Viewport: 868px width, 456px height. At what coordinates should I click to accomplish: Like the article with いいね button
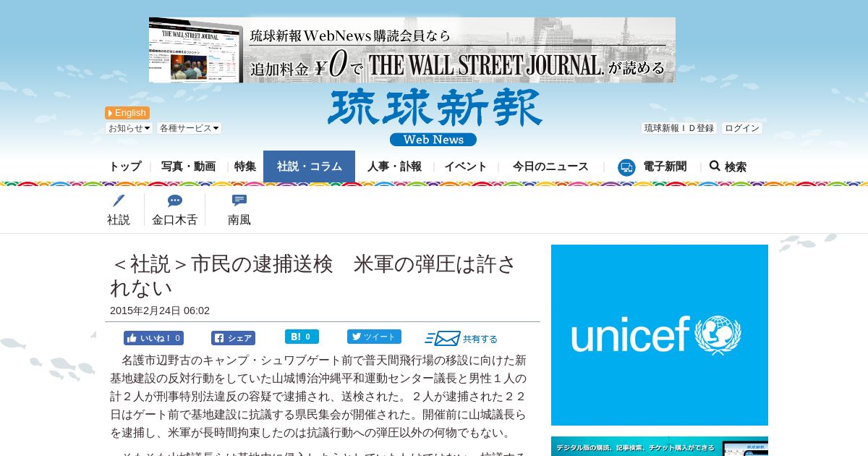(153, 338)
